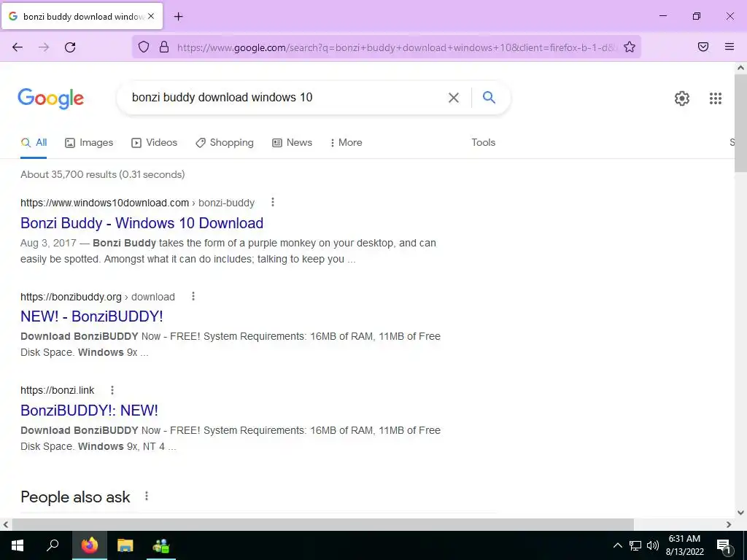
Task: Go back to the previous page
Action: click(18, 47)
